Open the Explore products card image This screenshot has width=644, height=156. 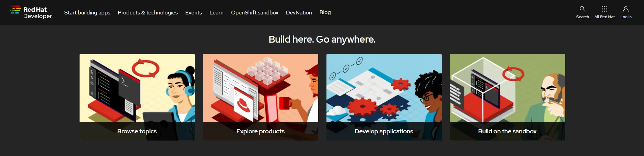click(261, 88)
